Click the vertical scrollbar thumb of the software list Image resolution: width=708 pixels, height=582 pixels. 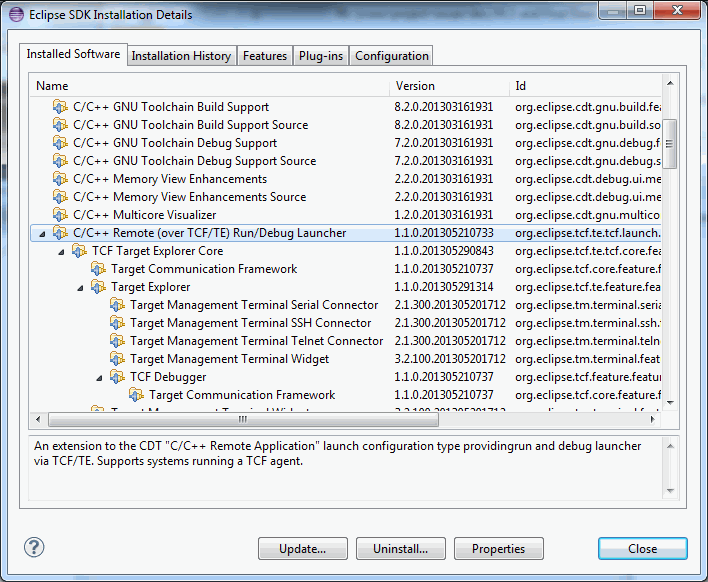(x=670, y=144)
